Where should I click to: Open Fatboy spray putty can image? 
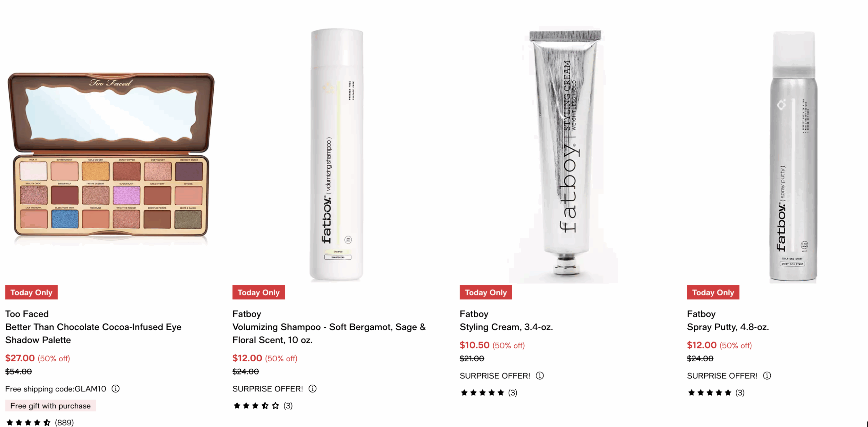(793, 157)
